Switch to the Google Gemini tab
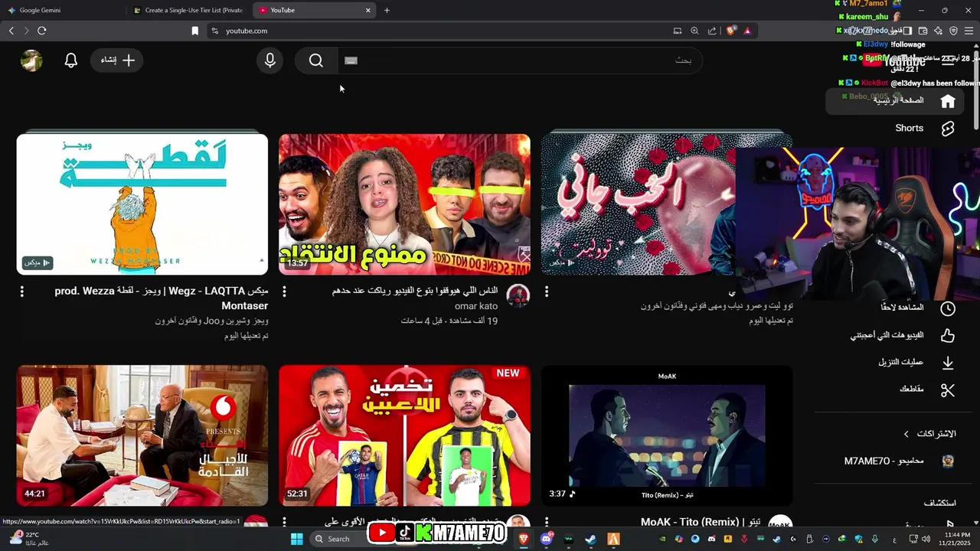The width and height of the screenshot is (980, 551). click(x=61, y=10)
